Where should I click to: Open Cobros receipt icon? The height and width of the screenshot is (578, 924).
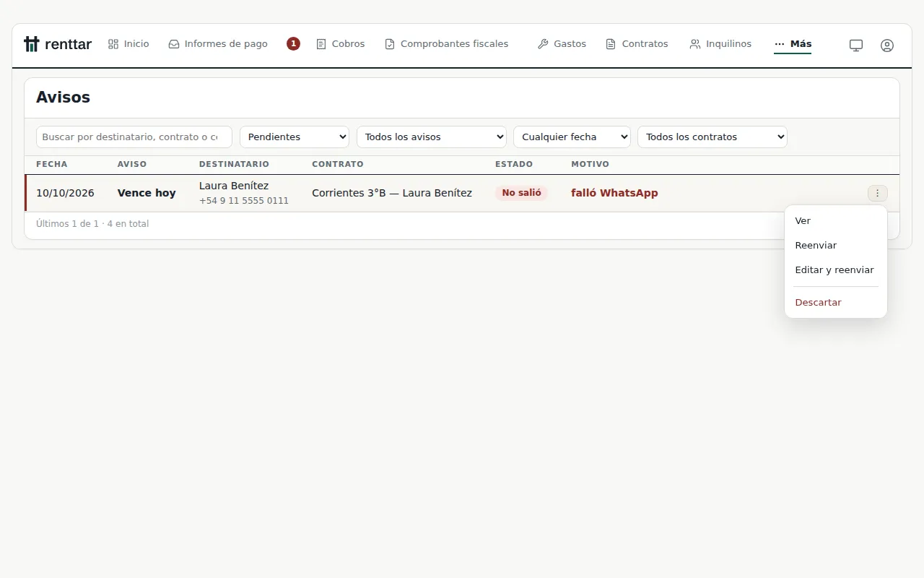coord(321,44)
